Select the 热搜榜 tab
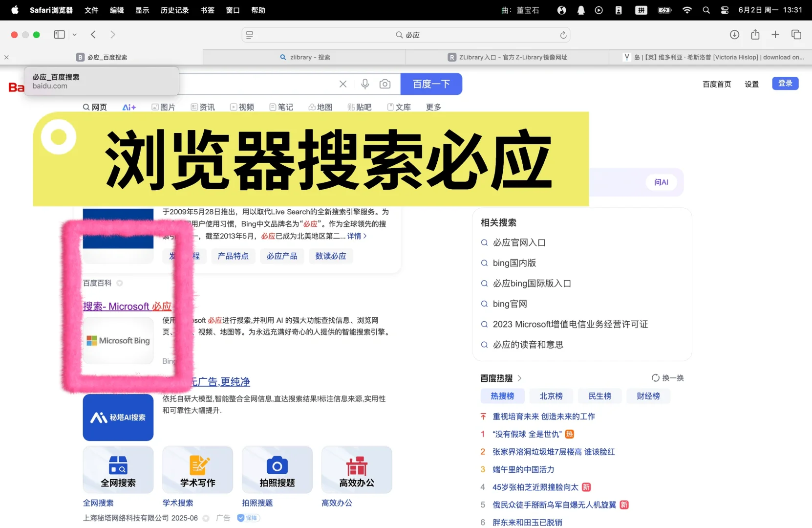 502,396
